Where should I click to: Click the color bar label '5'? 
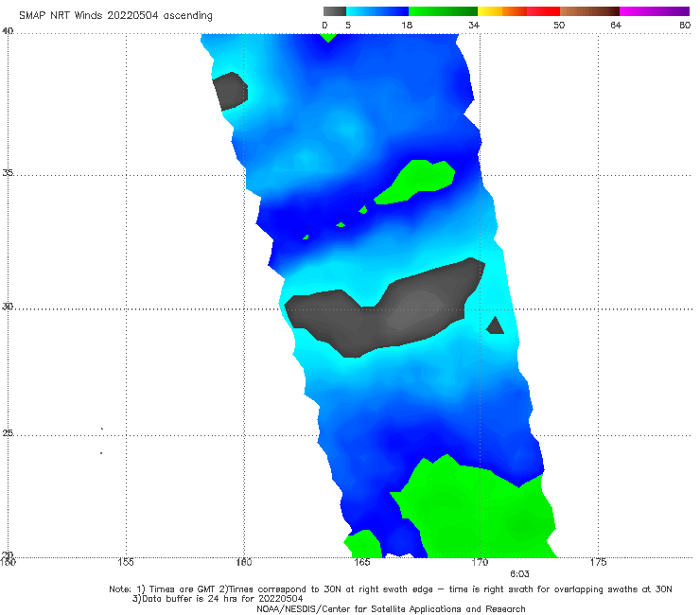point(348,26)
